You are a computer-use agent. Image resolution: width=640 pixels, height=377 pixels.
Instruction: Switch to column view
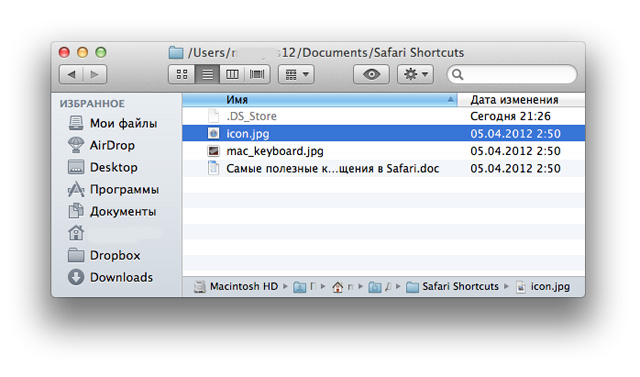point(232,74)
